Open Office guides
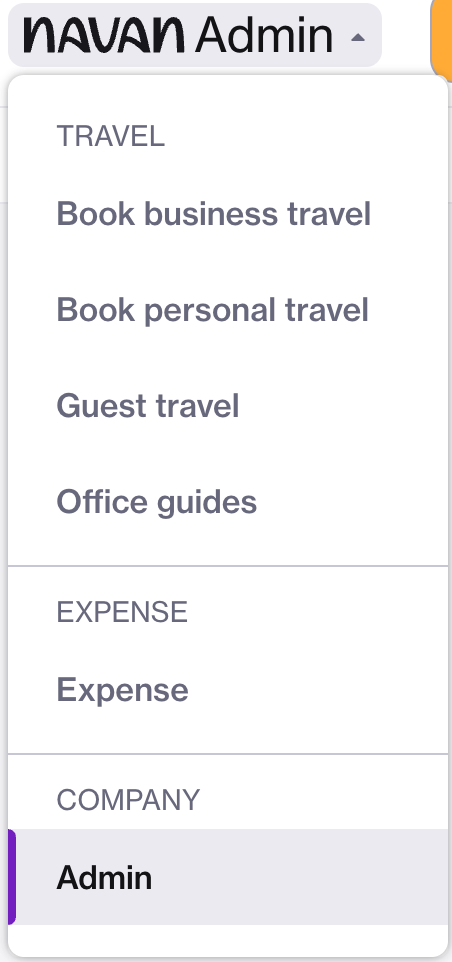The height and width of the screenshot is (962, 452). tap(228, 502)
